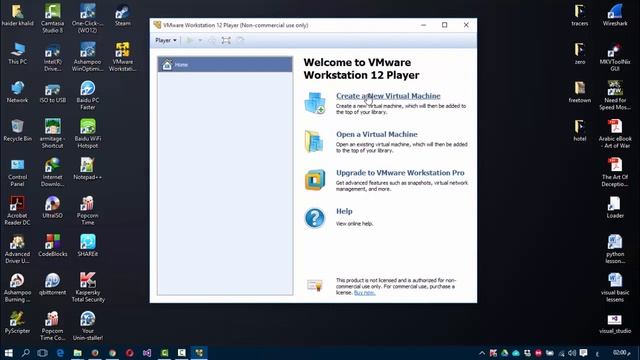
Task: Select SHAREit desktop icon
Action: [x=88, y=245]
